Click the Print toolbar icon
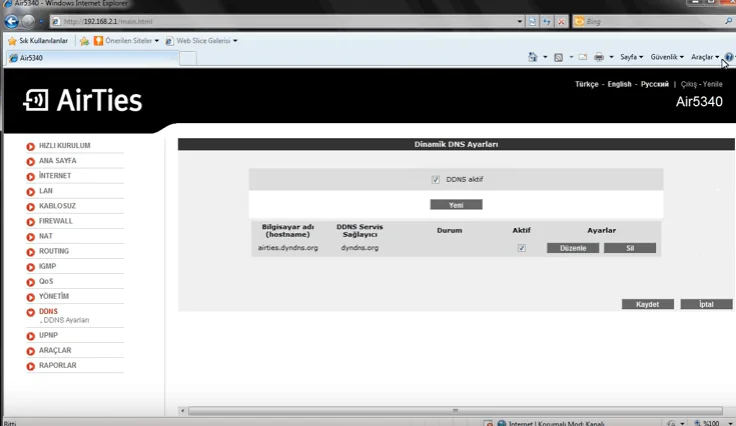This screenshot has height=426, width=736. (x=599, y=57)
